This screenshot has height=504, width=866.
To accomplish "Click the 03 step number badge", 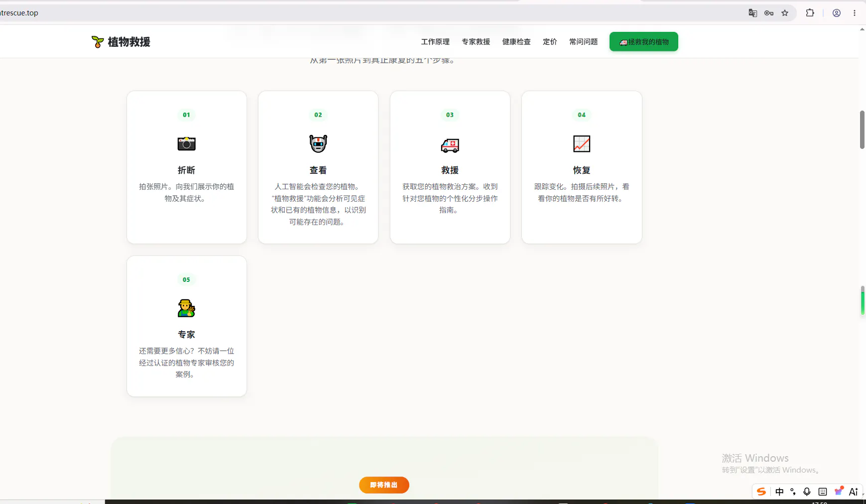I will click(450, 115).
